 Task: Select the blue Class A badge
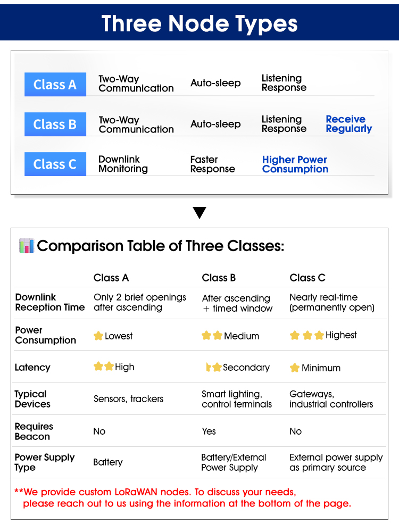(55, 85)
